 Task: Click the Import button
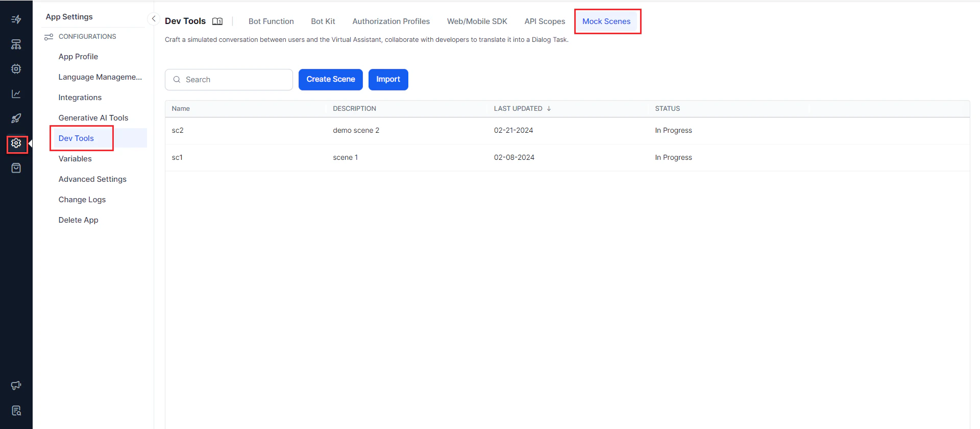(388, 80)
